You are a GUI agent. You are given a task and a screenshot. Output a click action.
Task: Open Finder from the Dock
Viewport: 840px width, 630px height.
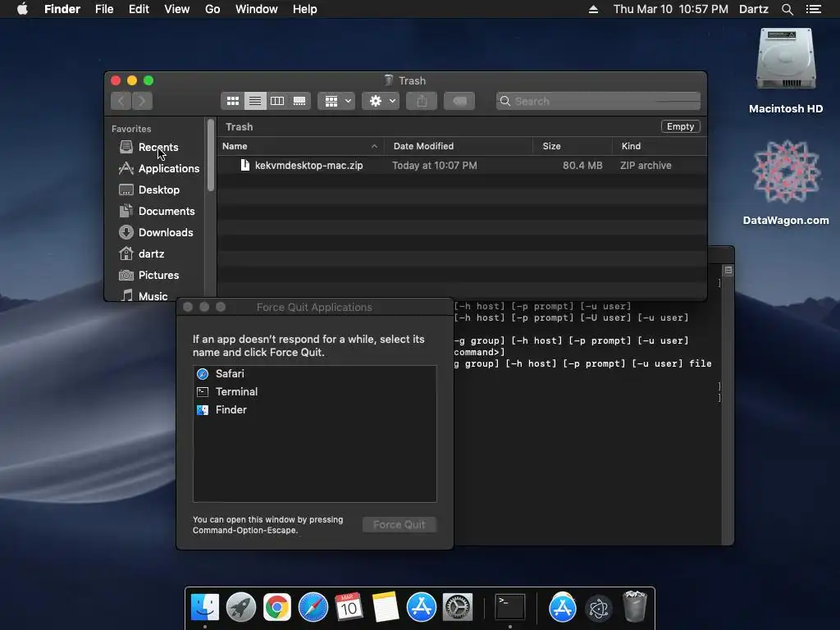(205, 608)
